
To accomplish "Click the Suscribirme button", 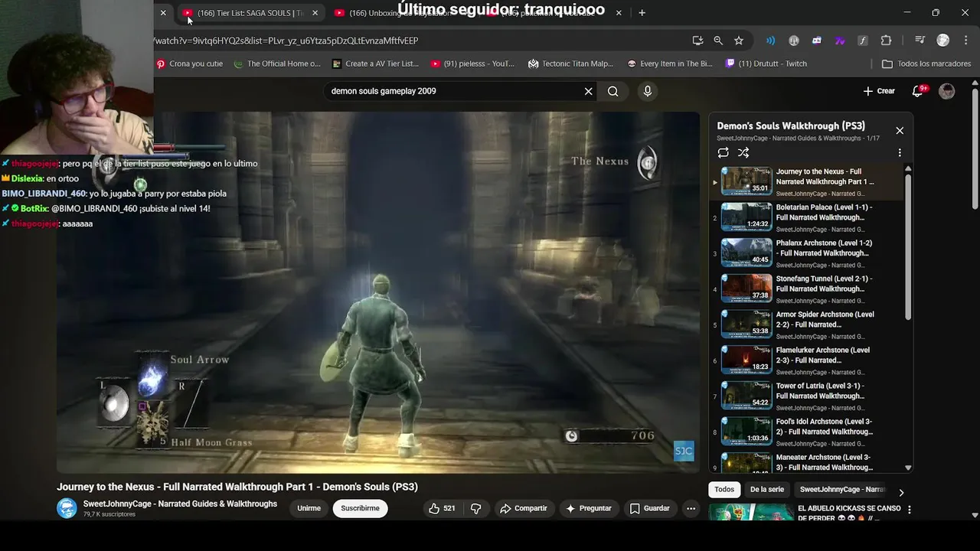I will pyautogui.click(x=360, y=508).
